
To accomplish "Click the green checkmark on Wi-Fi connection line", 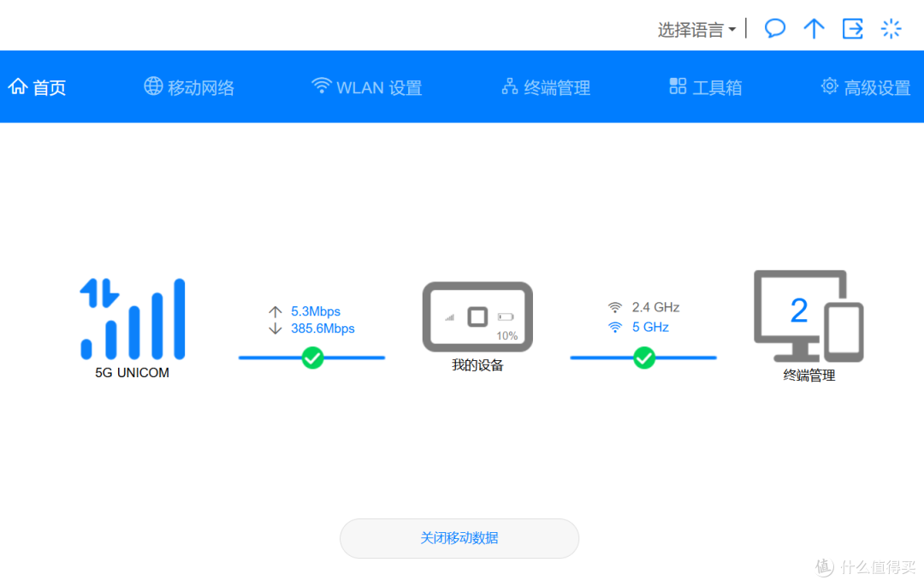I will [644, 358].
